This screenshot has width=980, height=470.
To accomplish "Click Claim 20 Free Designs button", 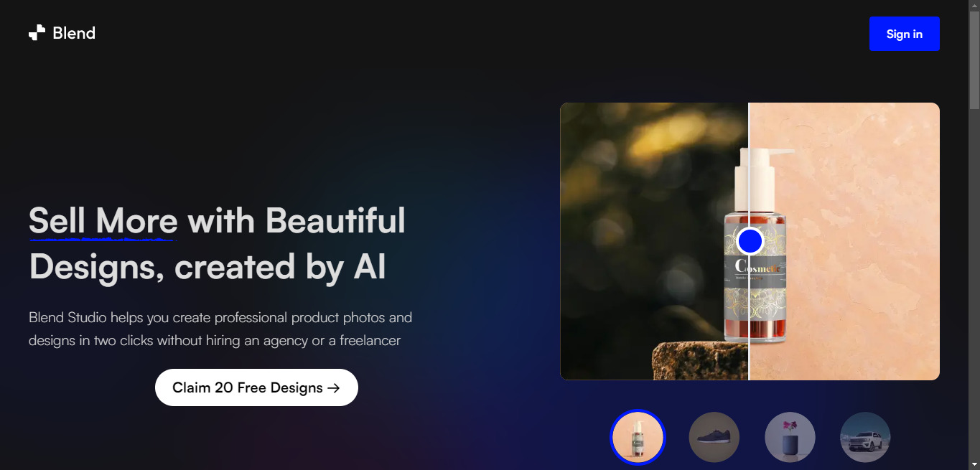I will [256, 387].
